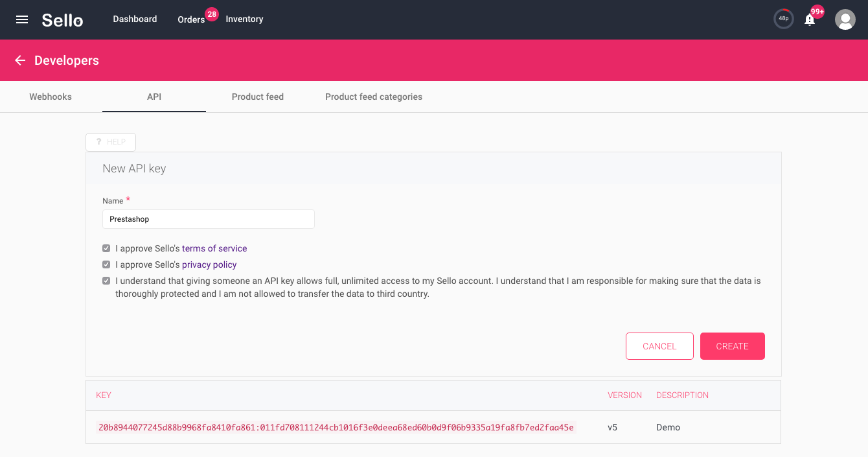This screenshot has height=457, width=868.
Task: Click the 99+ notifications badge
Action: click(817, 12)
